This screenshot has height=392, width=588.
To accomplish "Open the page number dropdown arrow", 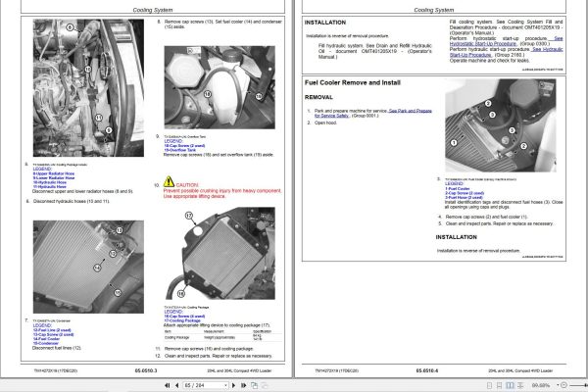I will click(225, 385).
